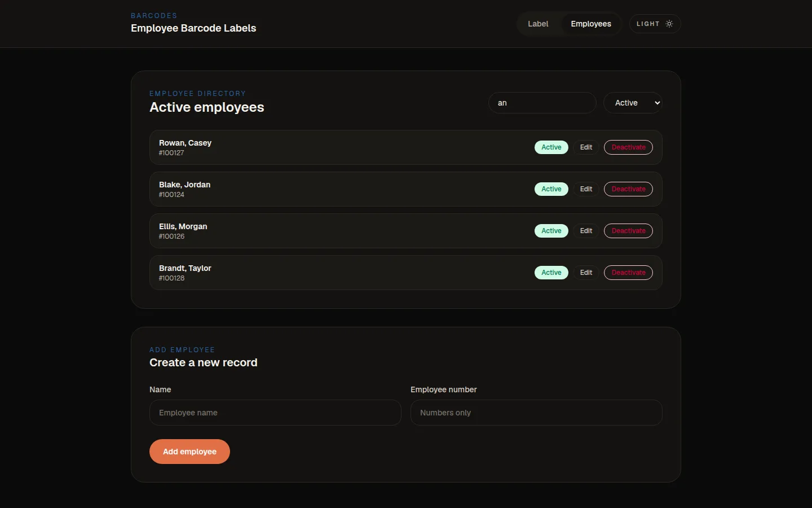Edit the Brandt, Taylor record
The height and width of the screenshot is (508, 812).
[x=586, y=273]
